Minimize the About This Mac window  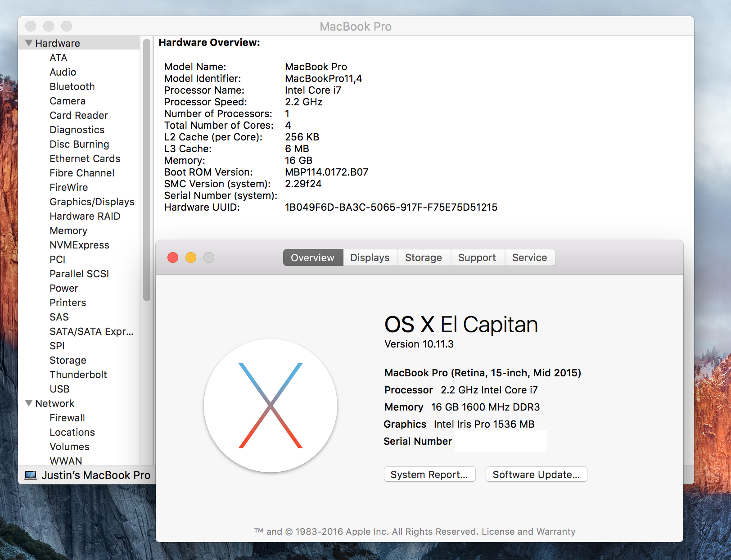pyautogui.click(x=191, y=257)
